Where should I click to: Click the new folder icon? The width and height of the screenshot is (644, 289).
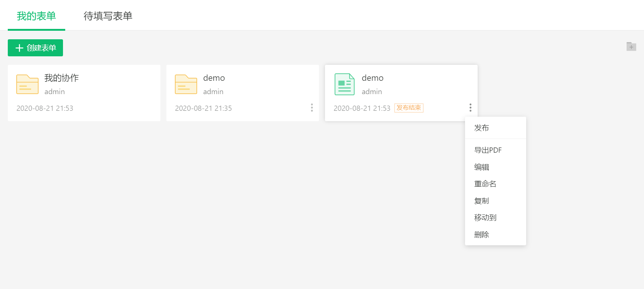click(x=631, y=47)
